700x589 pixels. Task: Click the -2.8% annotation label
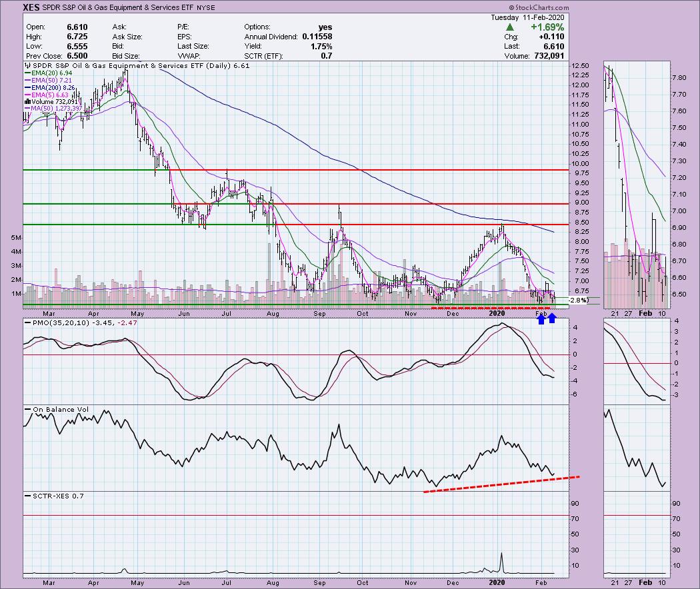(x=579, y=300)
